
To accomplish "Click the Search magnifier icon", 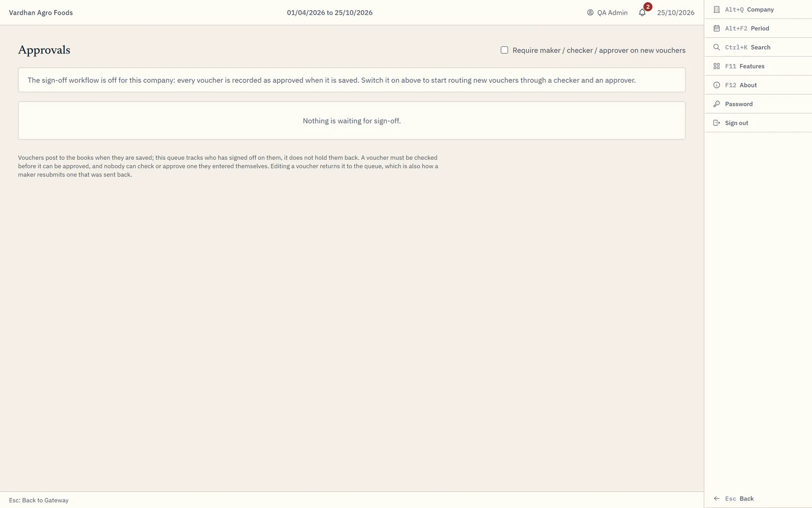I will click(x=717, y=47).
